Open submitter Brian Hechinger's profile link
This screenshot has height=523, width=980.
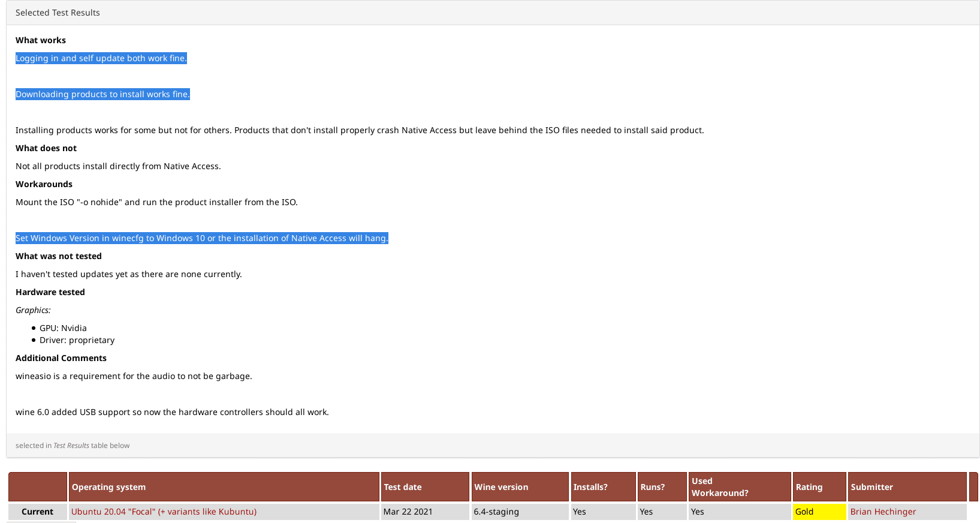pos(882,512)
